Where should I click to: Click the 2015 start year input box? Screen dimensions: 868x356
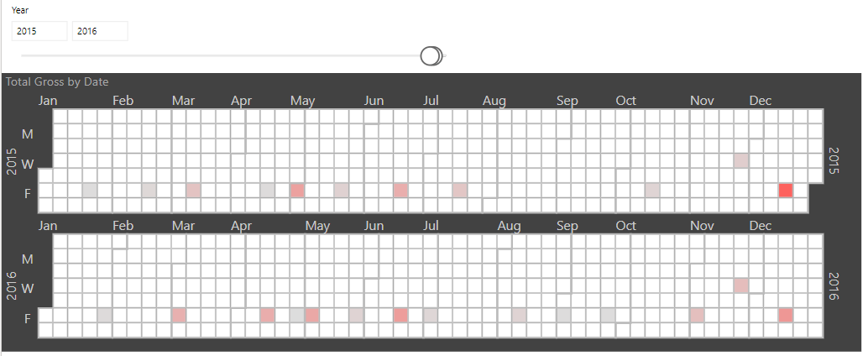click(39, 31)
